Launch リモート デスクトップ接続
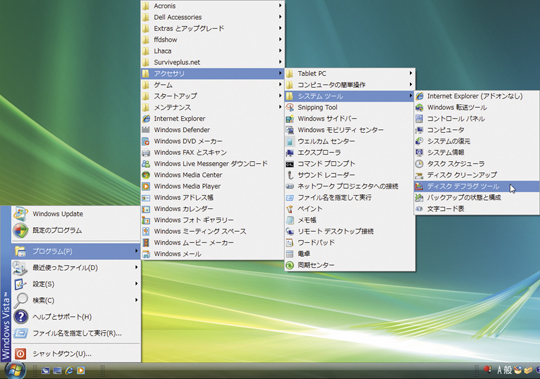540x379 pixels. [x=350, y=231]
